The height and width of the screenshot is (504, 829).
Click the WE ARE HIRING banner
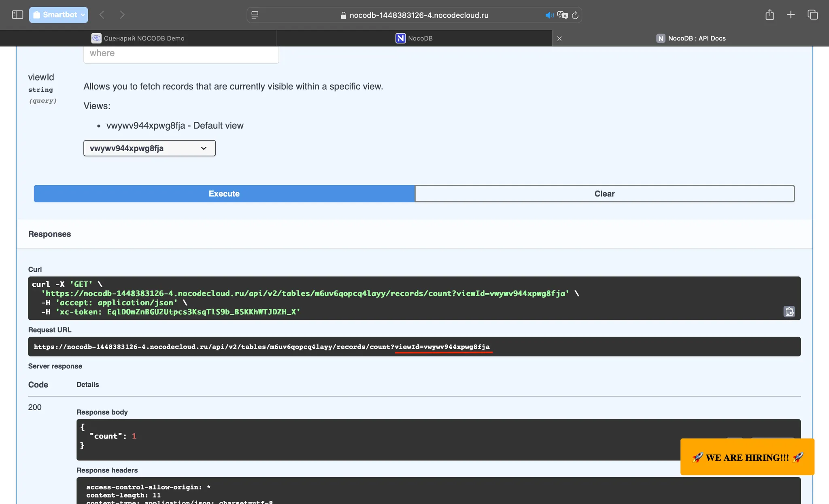(747, 457)
